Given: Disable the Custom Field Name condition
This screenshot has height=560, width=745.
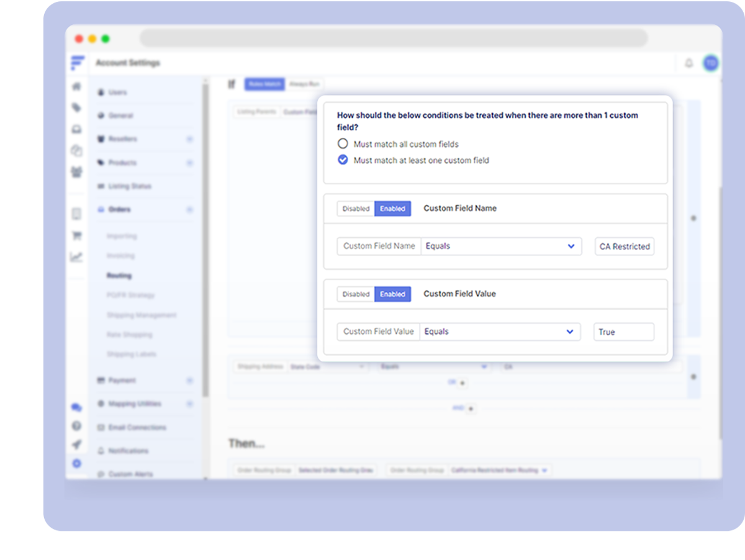Looking at the screenshot, I should coord(356,209).
